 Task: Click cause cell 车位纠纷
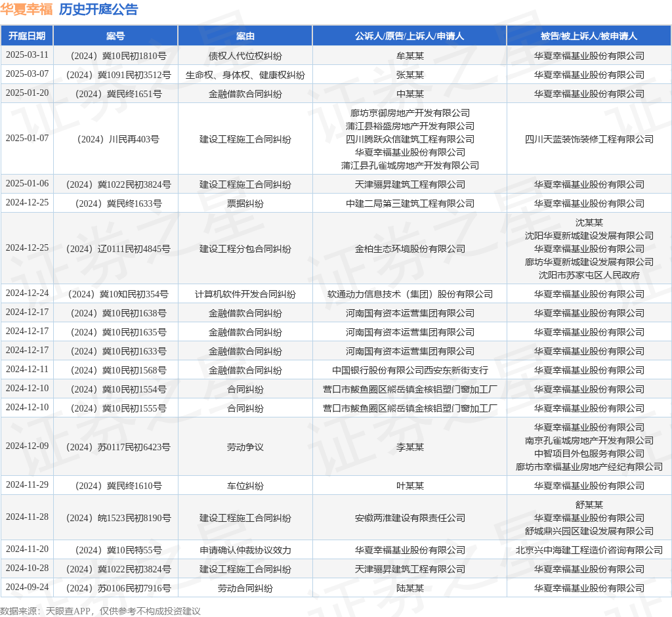[x=245, y=486]
